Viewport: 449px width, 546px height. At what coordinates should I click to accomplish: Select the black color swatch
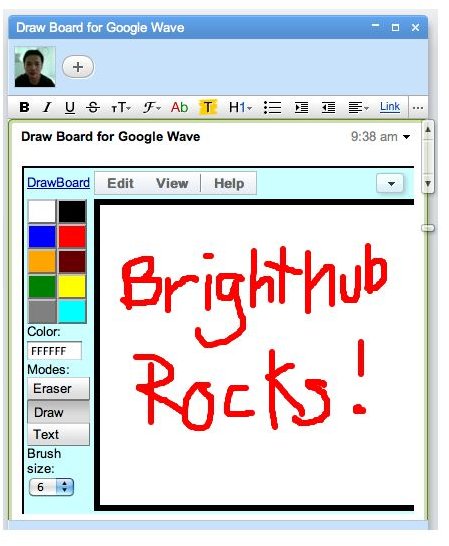tap(72, 211)
